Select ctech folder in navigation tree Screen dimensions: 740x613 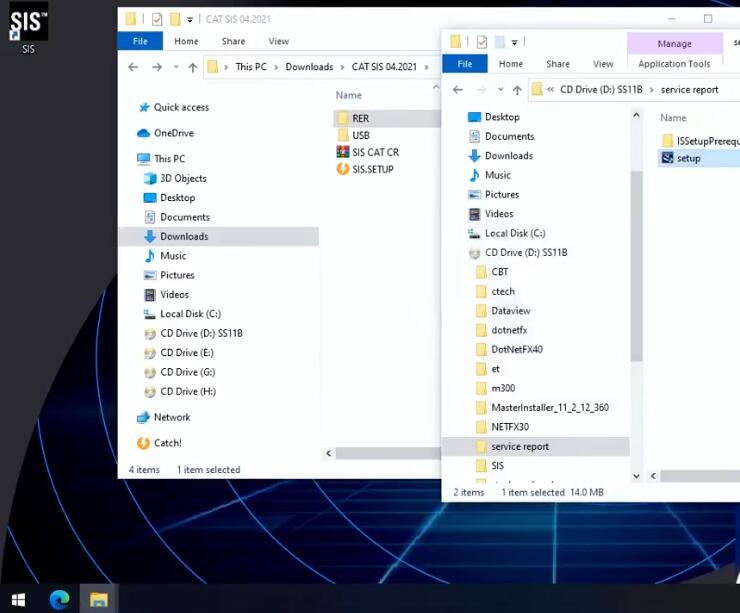coord(495,291)
